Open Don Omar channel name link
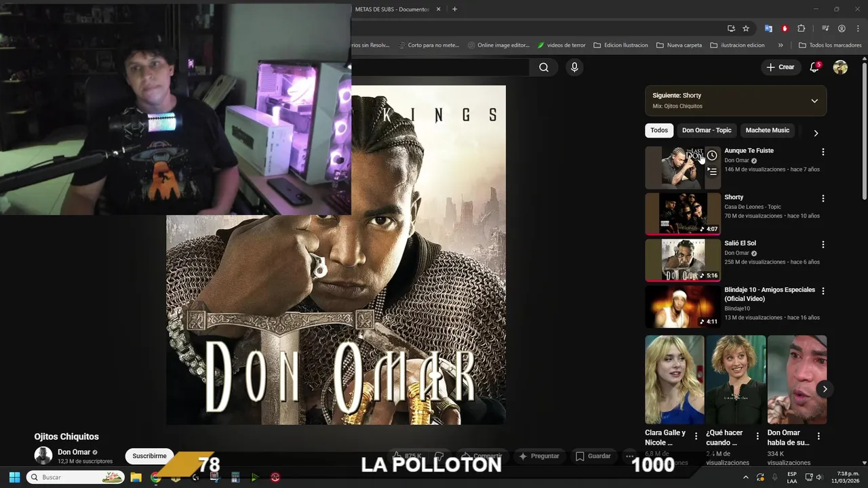The image size is (868, 488). 74,452
